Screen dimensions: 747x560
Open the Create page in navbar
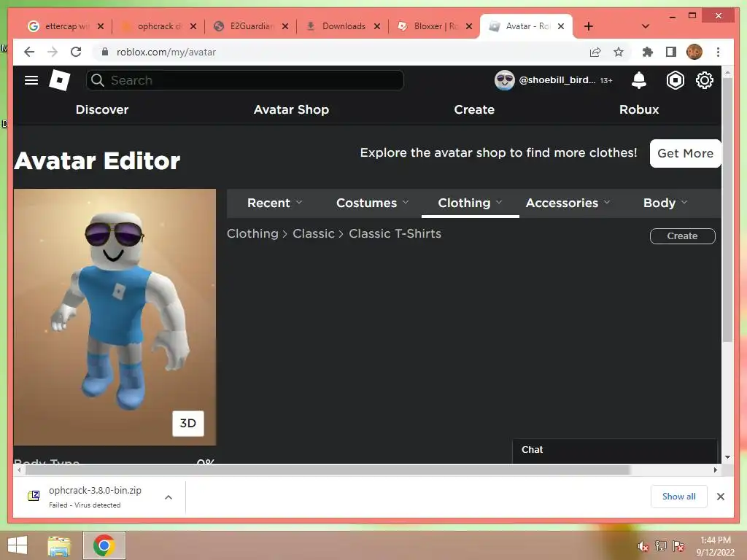click(x=474, y=109)
